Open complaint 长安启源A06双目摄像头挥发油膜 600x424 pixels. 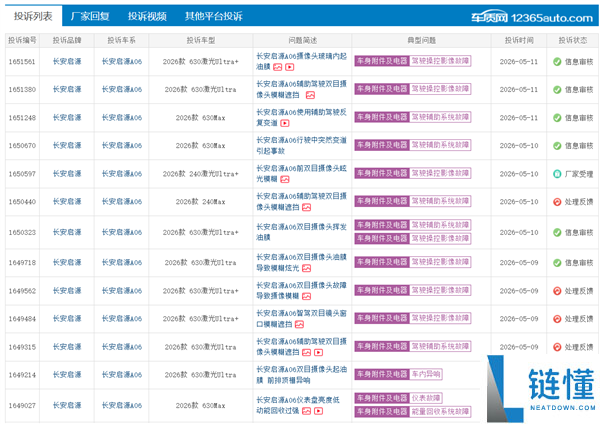tap(301, 232)
